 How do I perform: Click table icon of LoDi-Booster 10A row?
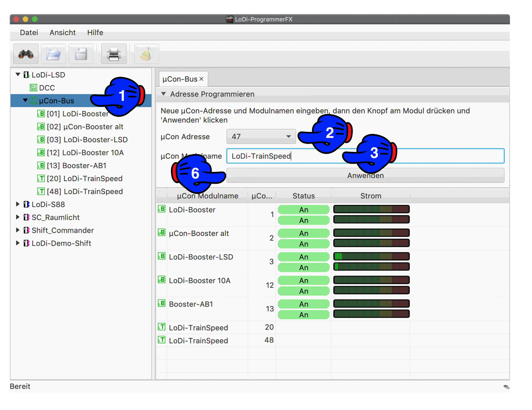tap(161, 279)
